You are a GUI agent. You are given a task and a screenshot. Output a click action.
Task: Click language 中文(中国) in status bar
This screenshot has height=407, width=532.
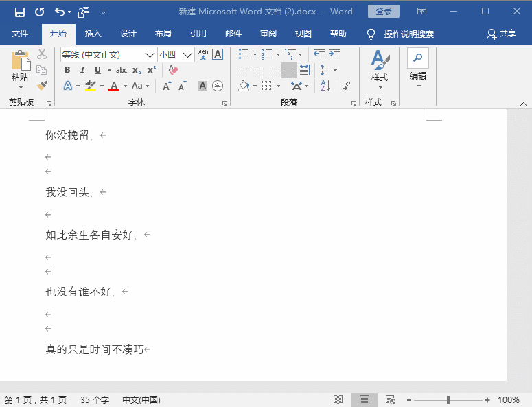pos(141,400)
